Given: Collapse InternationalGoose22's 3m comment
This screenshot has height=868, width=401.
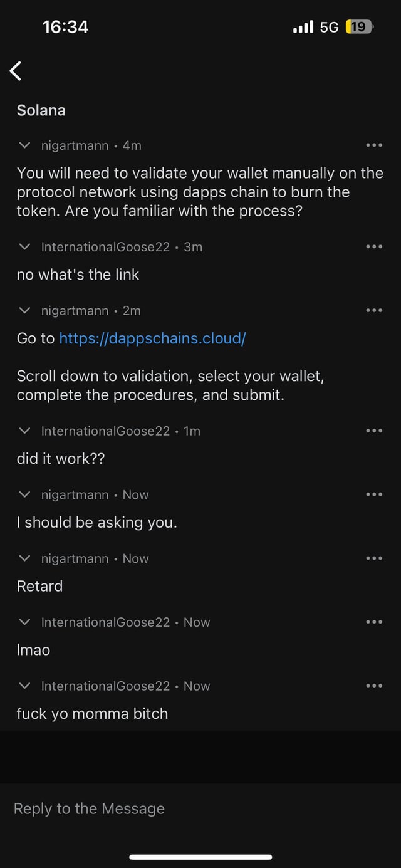Looking at the screenshot, I should point(24,247).
